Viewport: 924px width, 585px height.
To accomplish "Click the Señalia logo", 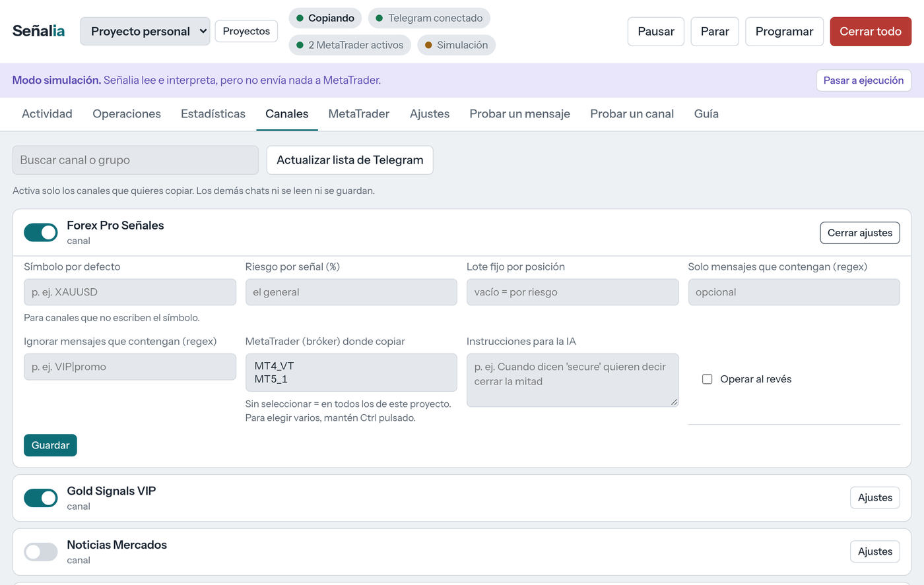I will [x=39, y=31].
